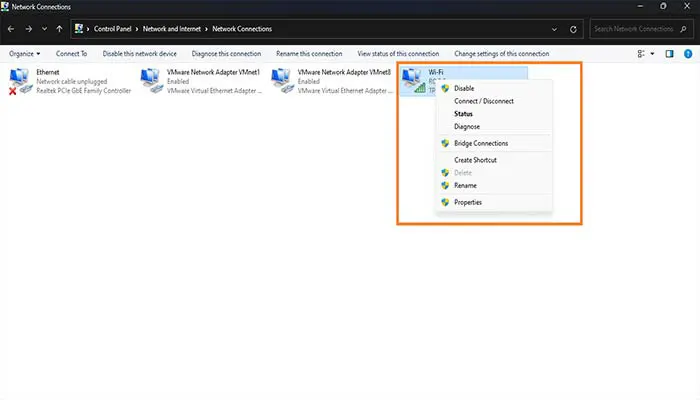Click the Wi-Fi connection name
This screenshot has height=400, width=700.
pyautogui.click(x=436, y=72)
